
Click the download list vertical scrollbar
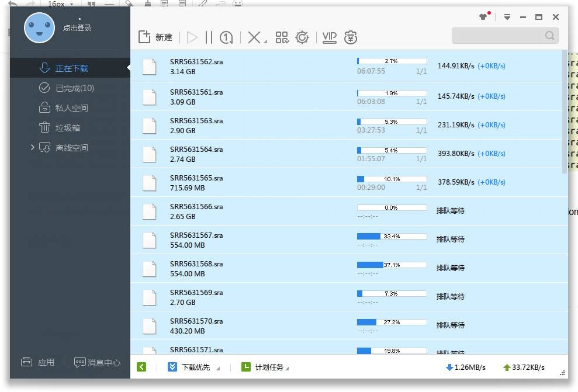565,112
